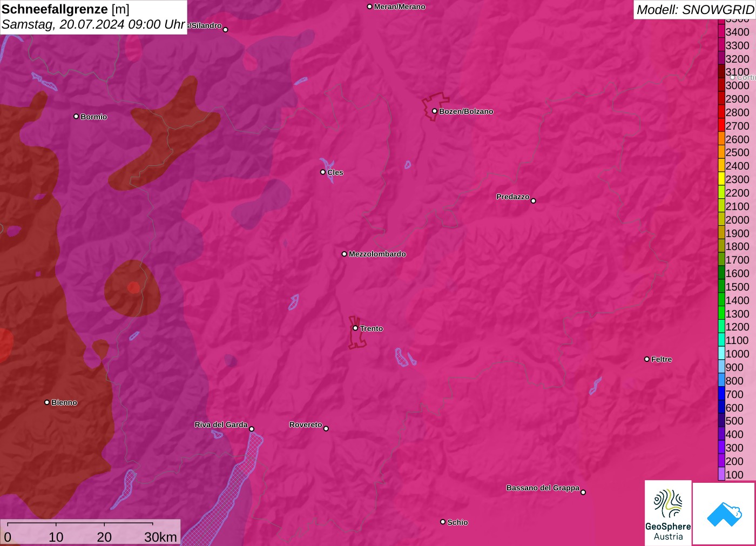Select the Schio town marker
756x546 pixels.
[x=443, y=522]
